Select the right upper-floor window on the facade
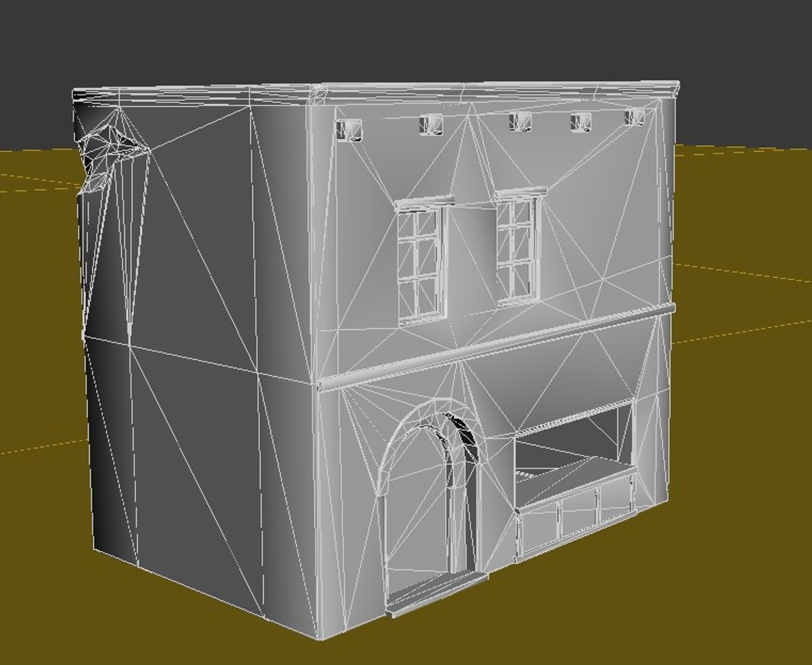The height and width of the screenshot is (665, 812). pyautogui.click(x=520, y=247)
